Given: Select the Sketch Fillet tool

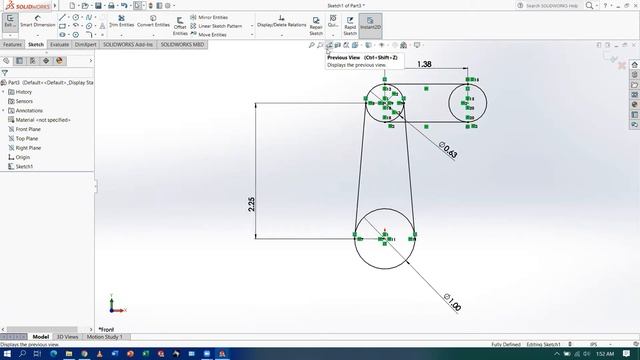Looking at the screenshot, I should point(89,35).
